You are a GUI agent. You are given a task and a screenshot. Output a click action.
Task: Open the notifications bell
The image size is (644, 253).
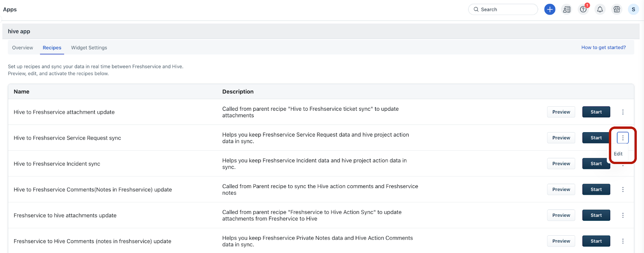pyautogui.click(x=600, y=9)
